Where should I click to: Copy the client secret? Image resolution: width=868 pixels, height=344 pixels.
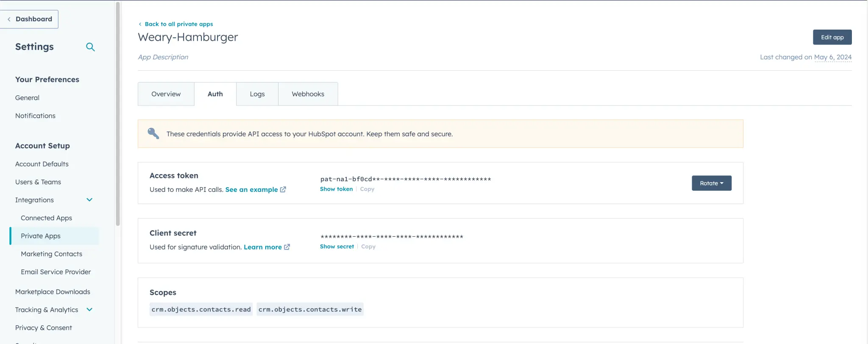tap(368, 247)
